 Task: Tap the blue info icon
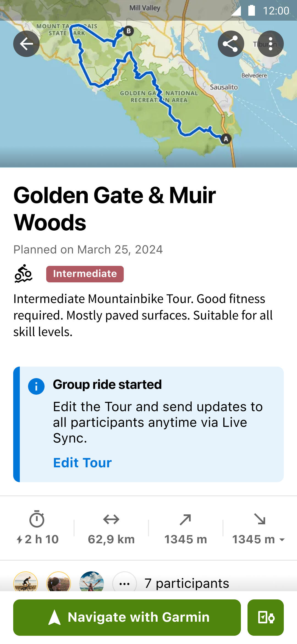36,386
